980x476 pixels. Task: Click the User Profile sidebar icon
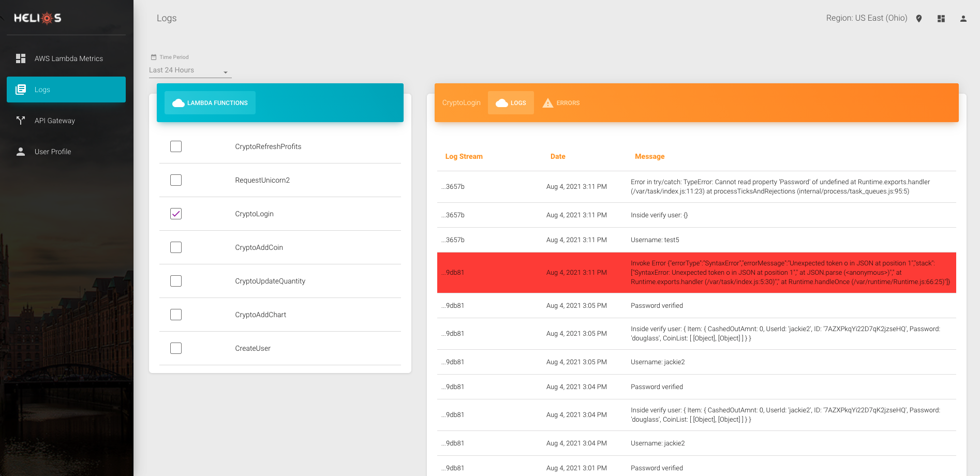pos(21,152)
